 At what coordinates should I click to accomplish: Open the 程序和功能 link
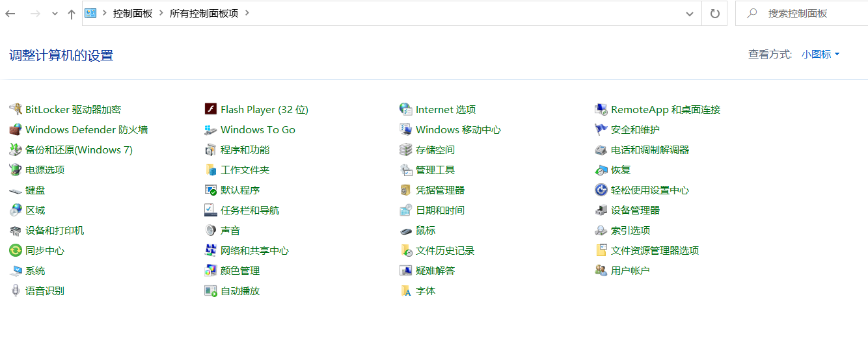click(245, 150)
